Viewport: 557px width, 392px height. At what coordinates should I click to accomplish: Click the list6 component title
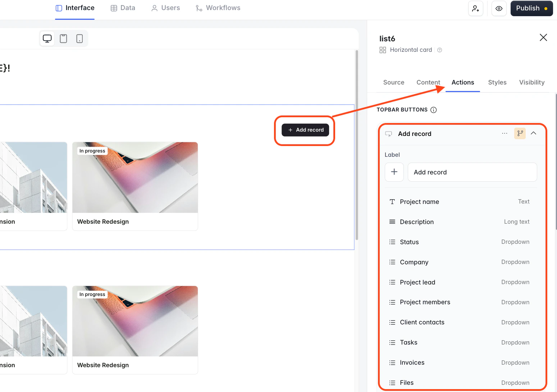(387, 38)
